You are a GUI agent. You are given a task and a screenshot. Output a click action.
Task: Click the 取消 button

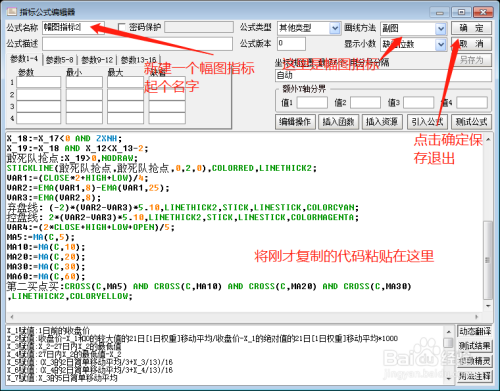(x=471, y=44)
